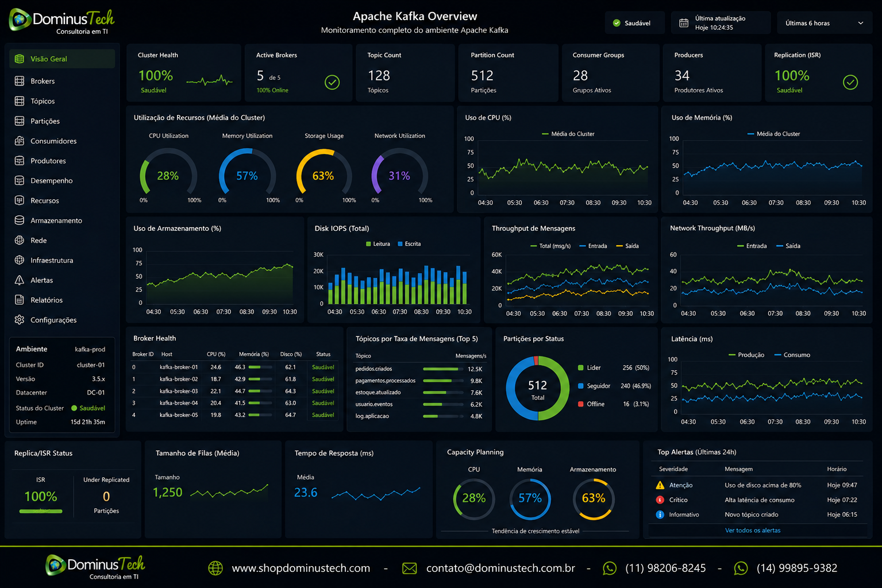882x588 pixels.
Task: Click contato@dominustech.com.br email link
Action: pos(500,568)
